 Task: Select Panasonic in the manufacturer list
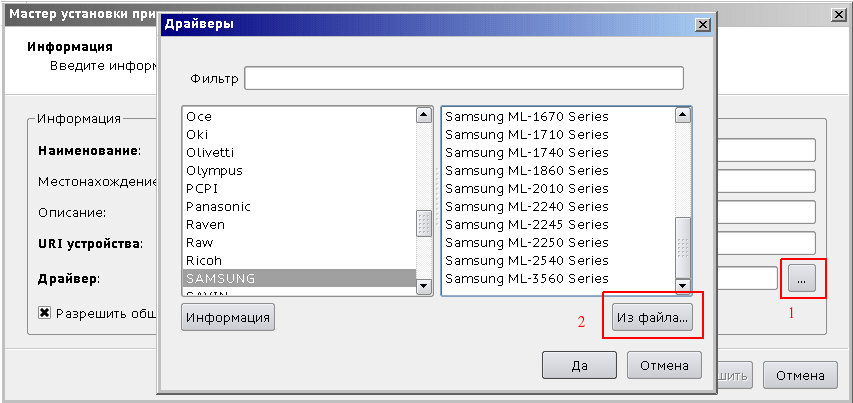[299, 207]
